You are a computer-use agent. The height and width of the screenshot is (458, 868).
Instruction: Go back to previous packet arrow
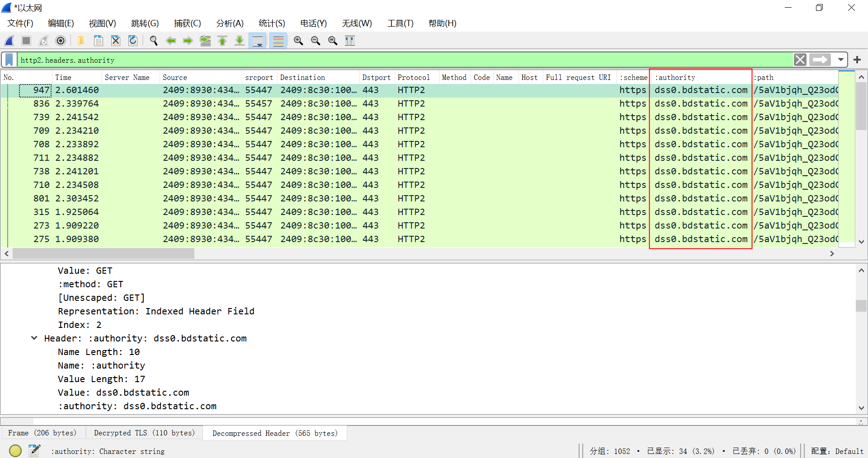tap(171, 41)
